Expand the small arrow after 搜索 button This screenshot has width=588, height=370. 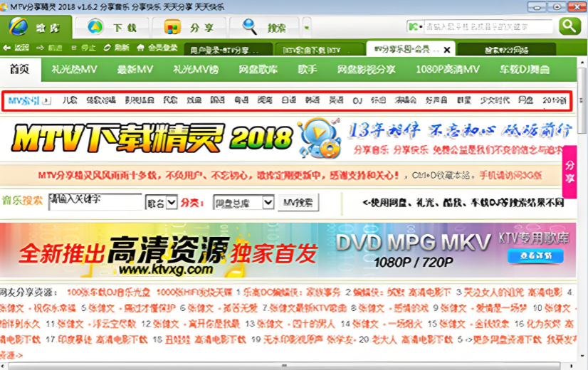[307, 28]
